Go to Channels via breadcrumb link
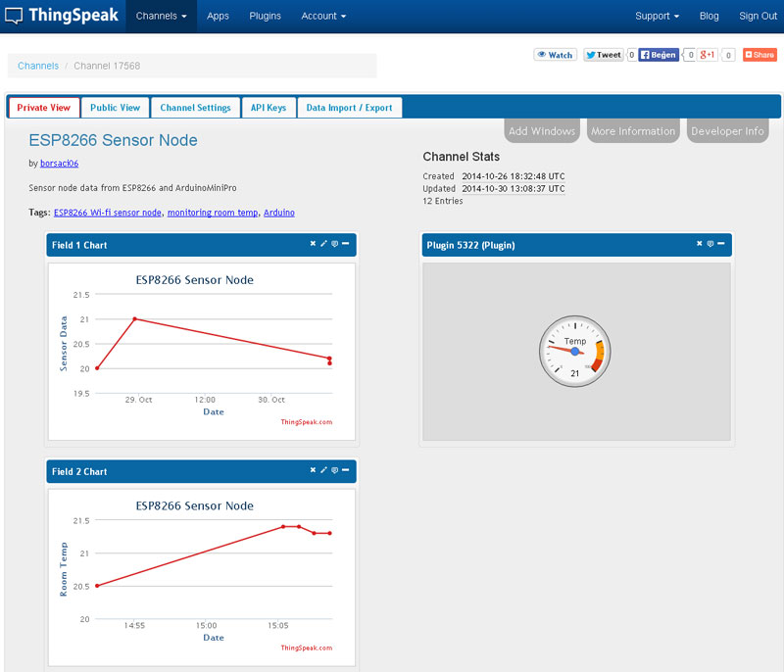Screen dimensions: 784x672 coord(38,66)
